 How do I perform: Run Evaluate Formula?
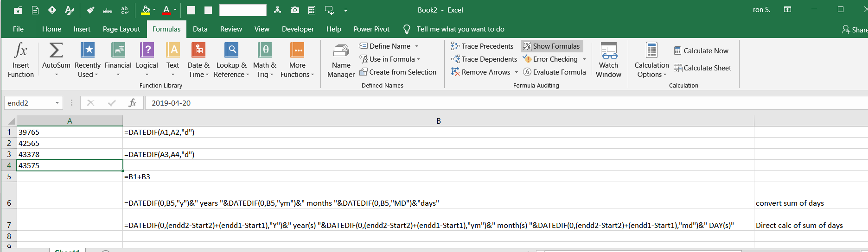pos(555,72)
